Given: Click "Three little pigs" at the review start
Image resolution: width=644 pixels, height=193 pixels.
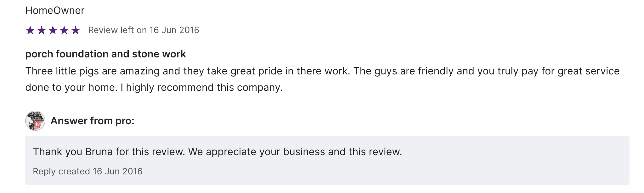Looking at the screenshot, I should click(62, 71).
